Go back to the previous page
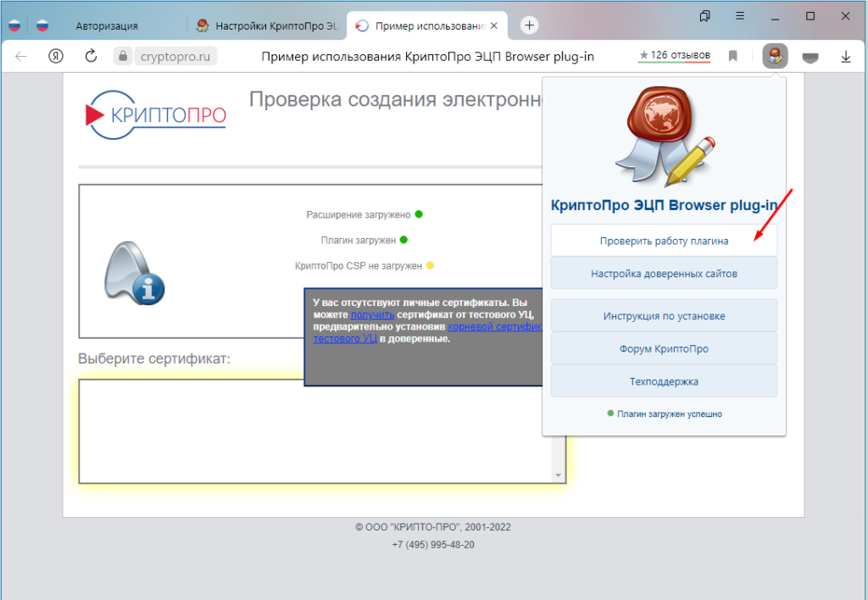This screenshot has width=868, height=600. click(21, 57)
